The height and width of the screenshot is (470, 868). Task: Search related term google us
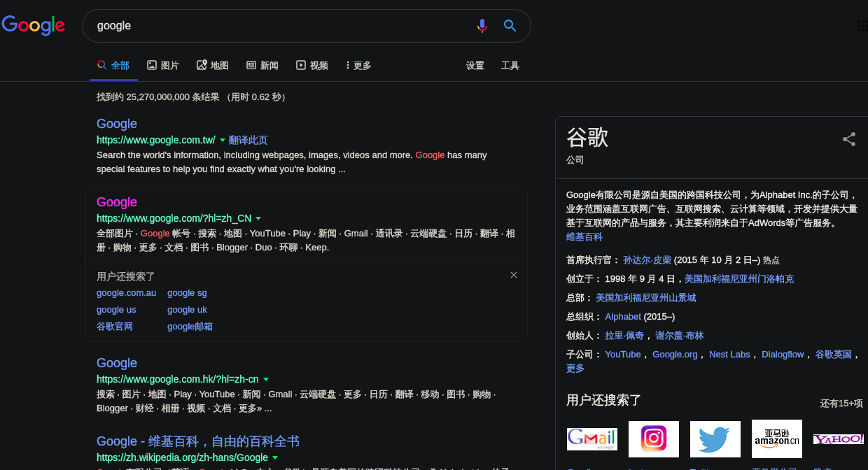coord(116,310)
